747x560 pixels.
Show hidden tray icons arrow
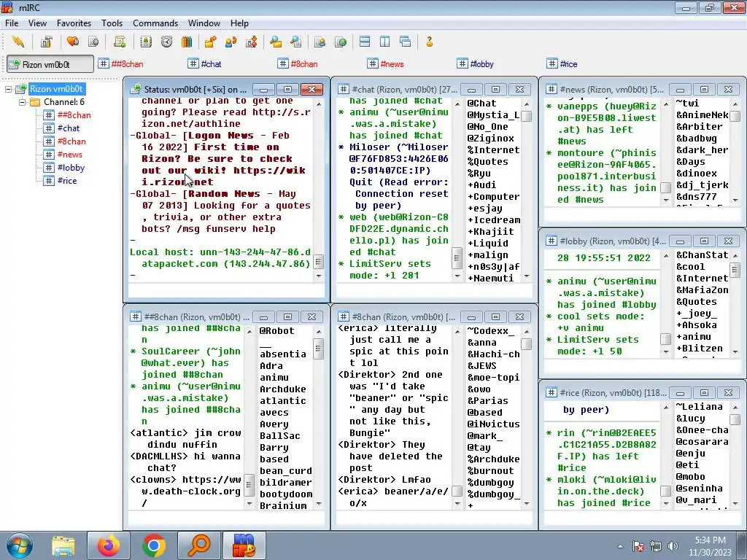(x=620, y=547)
